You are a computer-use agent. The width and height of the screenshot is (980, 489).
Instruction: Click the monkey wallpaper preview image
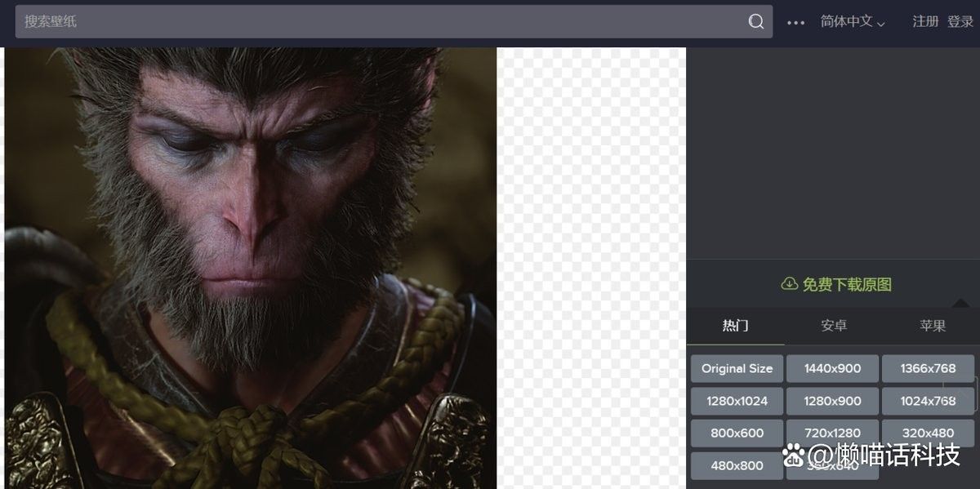[251, 268]
